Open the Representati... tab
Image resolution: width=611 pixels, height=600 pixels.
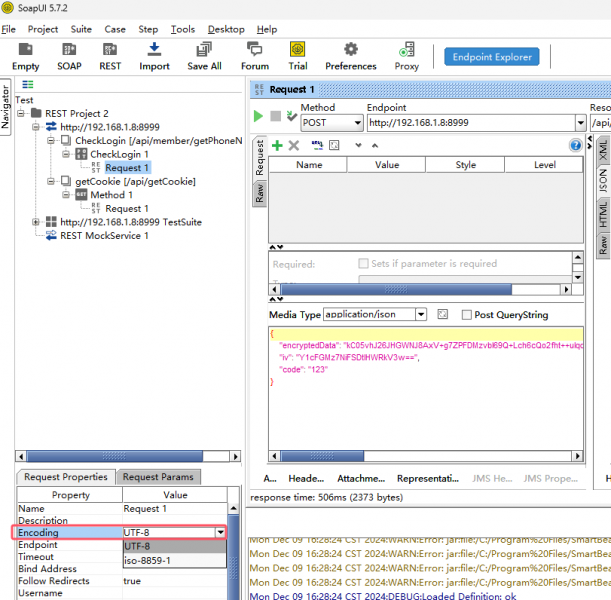(427, 478)
